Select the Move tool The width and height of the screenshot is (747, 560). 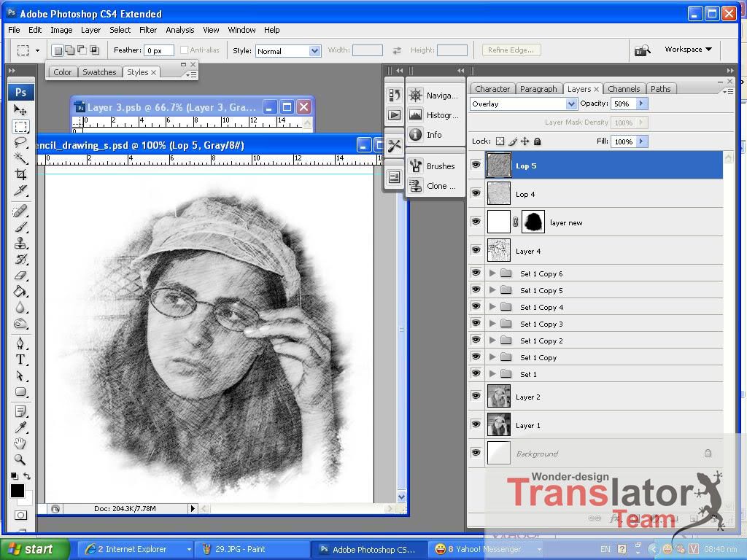pos(20,110)
